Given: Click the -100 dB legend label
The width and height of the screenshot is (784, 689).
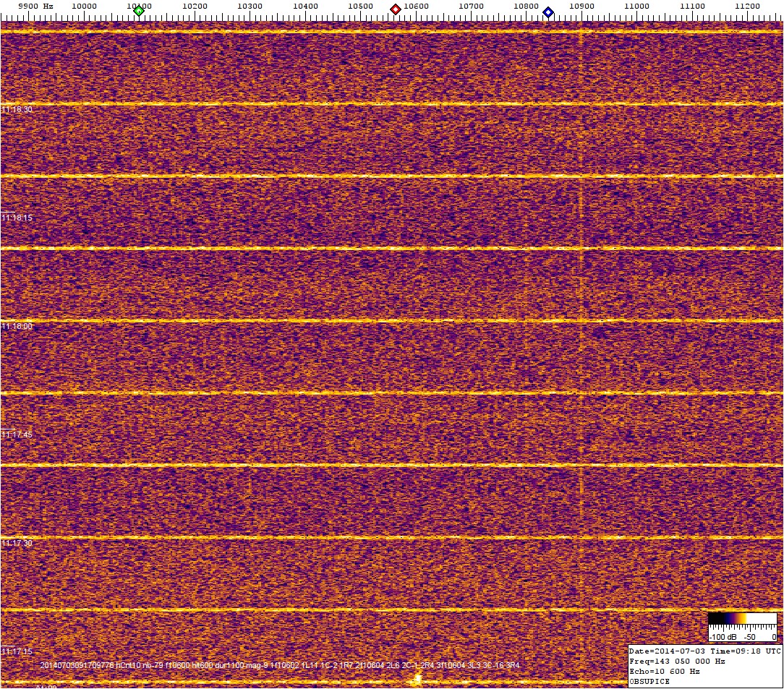Looking at the screenshot, I should tap(722, 637).
